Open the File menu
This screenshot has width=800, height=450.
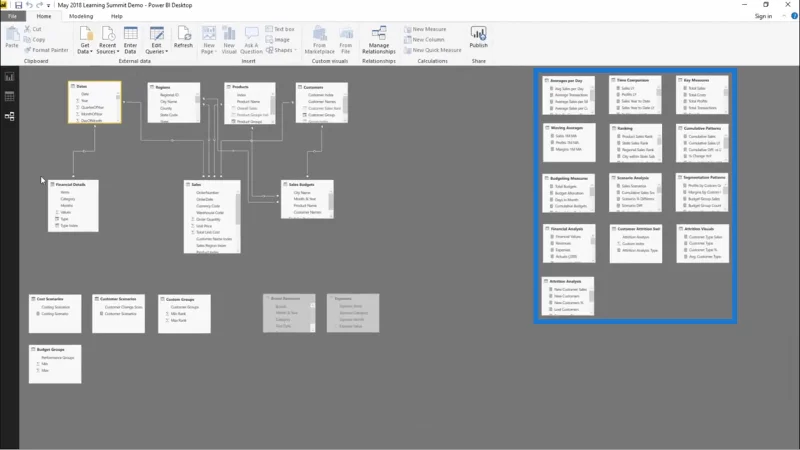click(12, 16)
